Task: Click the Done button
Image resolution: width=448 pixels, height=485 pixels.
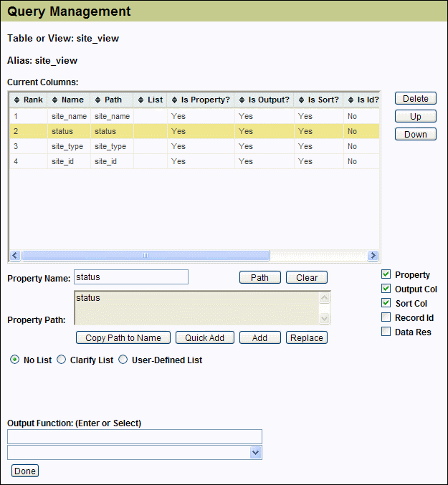Action: (25, 471)
